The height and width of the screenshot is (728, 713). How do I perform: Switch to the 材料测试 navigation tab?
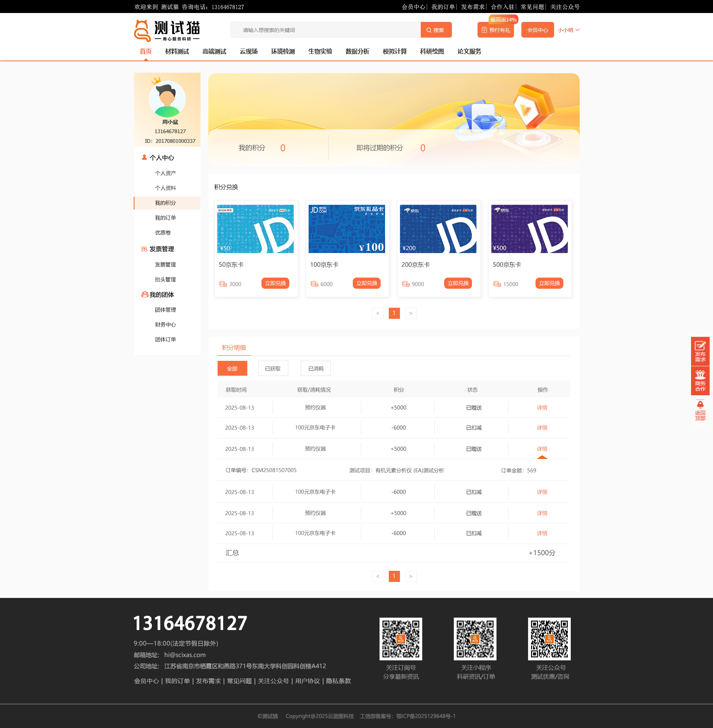[177, 51]
